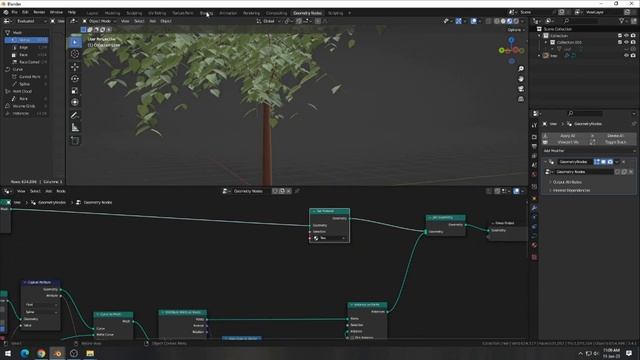Open the Edit menu
640x360 pixels.
25,13
